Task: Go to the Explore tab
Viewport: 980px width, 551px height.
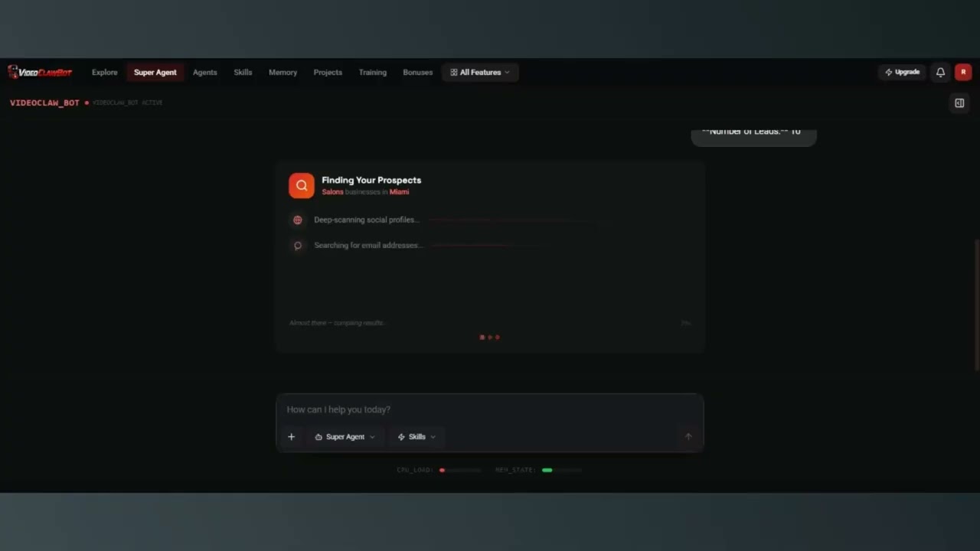Action: (105, 72)
